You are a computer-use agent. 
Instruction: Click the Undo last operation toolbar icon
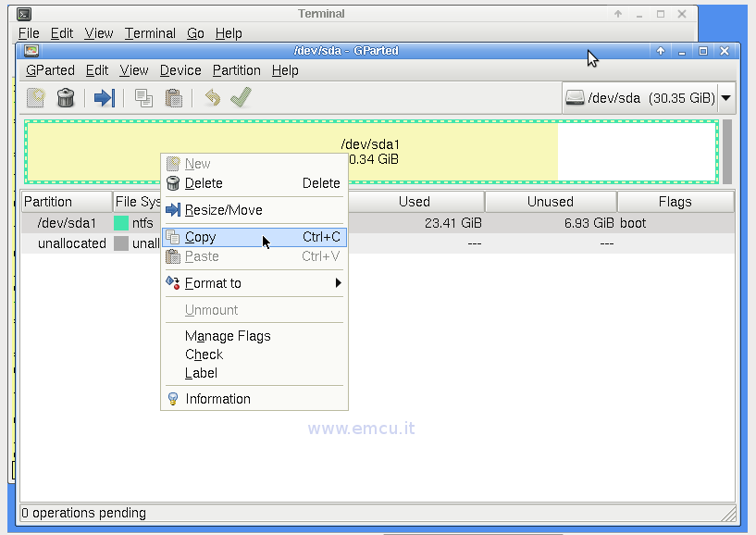click(x=213, y=97)
